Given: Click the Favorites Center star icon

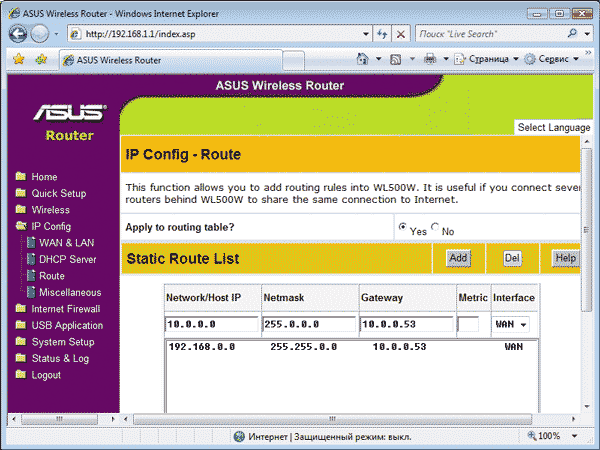Looking at the screenshot, I should tap(18, 59).
